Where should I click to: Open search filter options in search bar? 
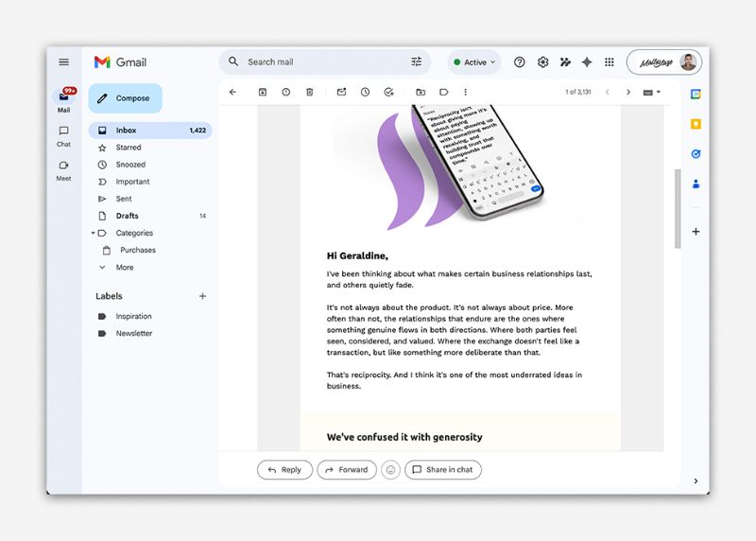[x=417, y=62]
